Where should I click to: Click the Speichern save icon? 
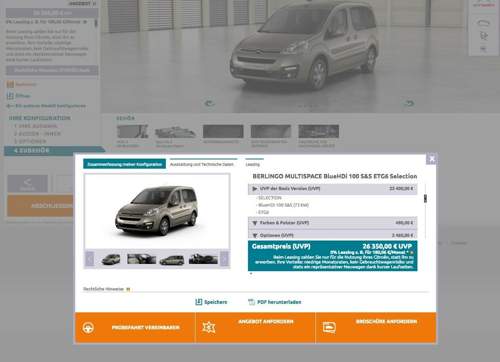[x=198, y=302]
